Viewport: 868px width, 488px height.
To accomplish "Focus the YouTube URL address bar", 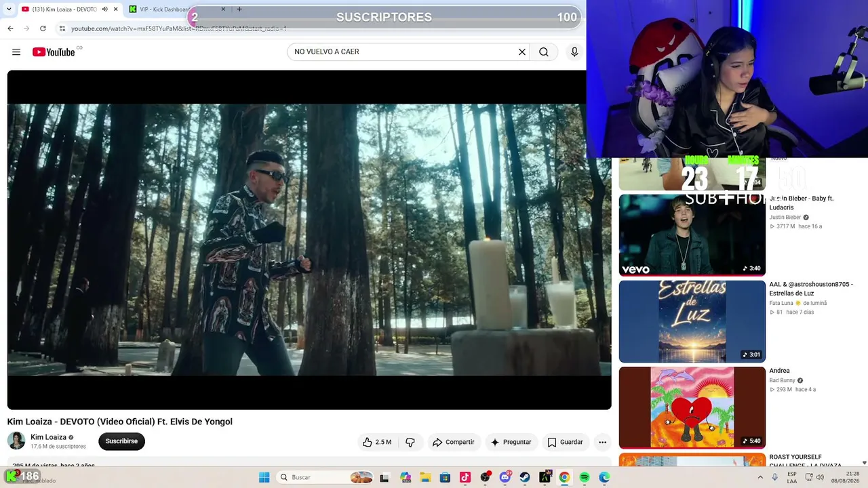I will 179,28.
